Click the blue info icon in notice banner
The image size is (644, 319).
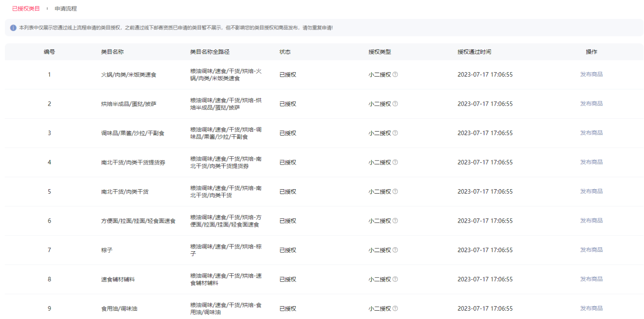tap(13, 28)
